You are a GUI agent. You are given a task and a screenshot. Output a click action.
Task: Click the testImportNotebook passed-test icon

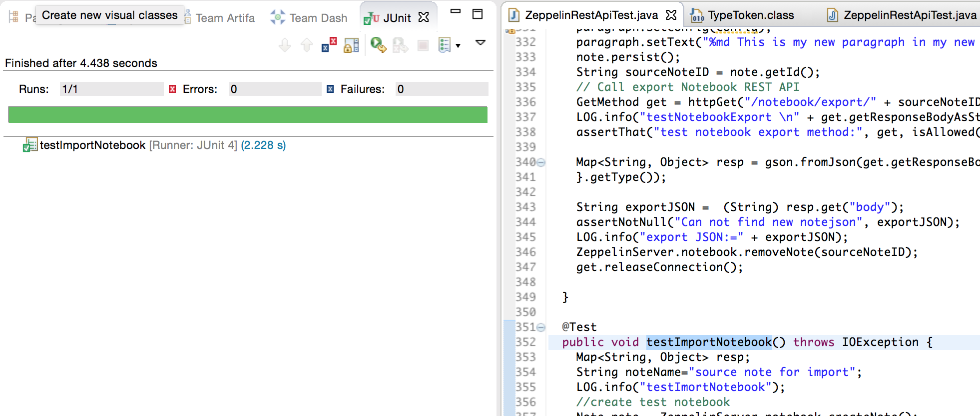point(30,145)
